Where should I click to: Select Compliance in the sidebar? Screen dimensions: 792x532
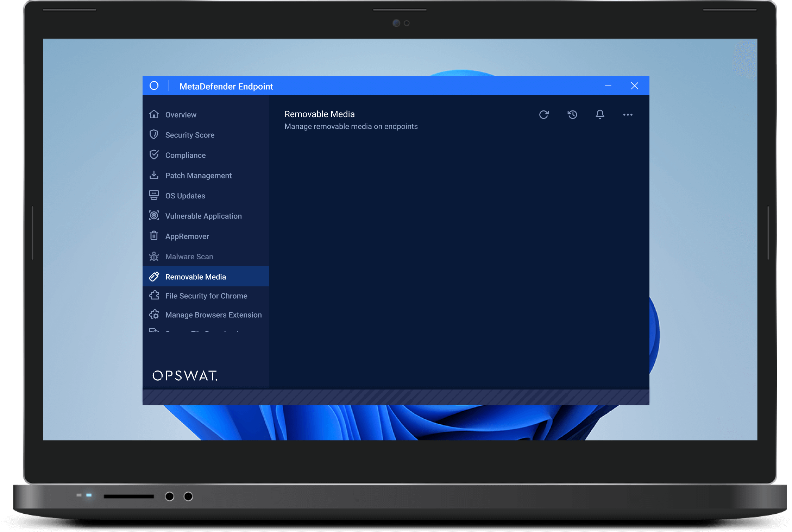tap(206, 155)
